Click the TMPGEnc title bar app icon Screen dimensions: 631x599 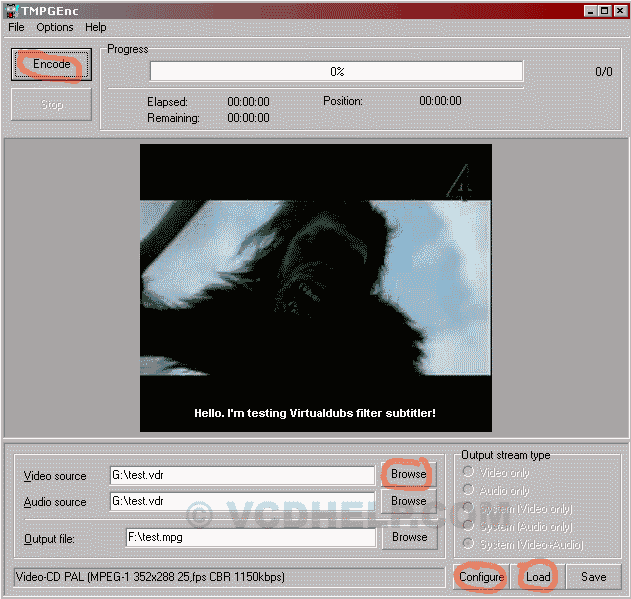12,10
